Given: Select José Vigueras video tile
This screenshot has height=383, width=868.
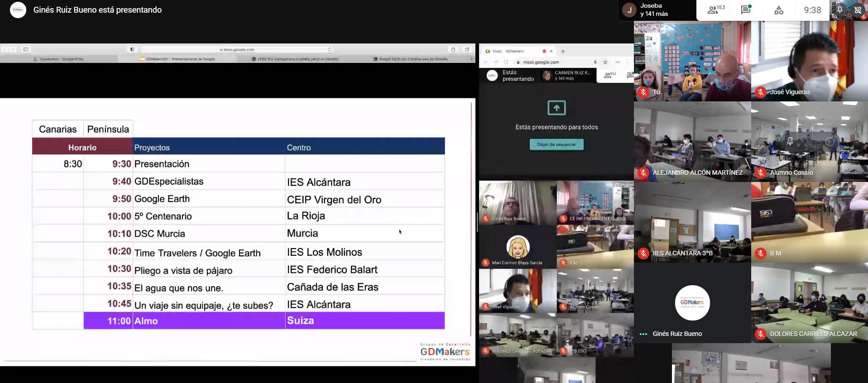Looking at the screenshot, I should [810, 61].
